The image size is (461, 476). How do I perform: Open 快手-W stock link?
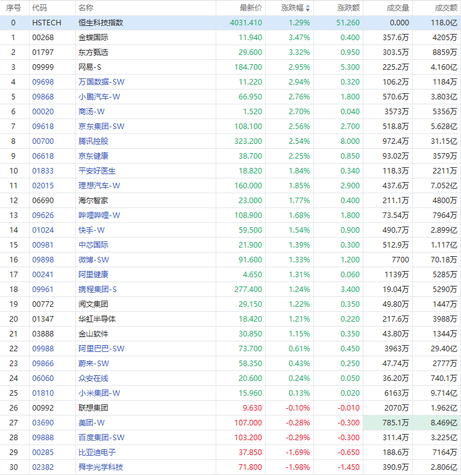click(x=91, y=230)
